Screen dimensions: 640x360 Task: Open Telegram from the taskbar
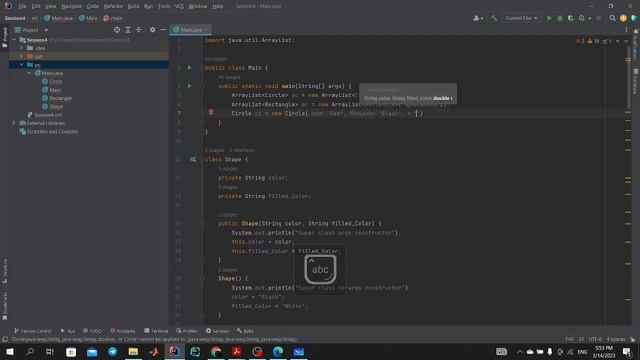point(112,351)
